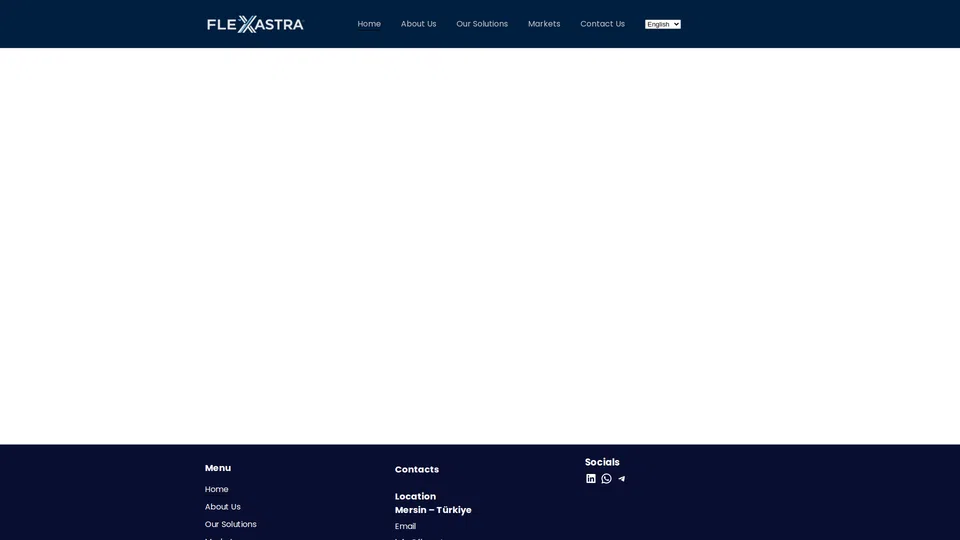
Task: Go to Home in top navigation
Action: [369, 24]
